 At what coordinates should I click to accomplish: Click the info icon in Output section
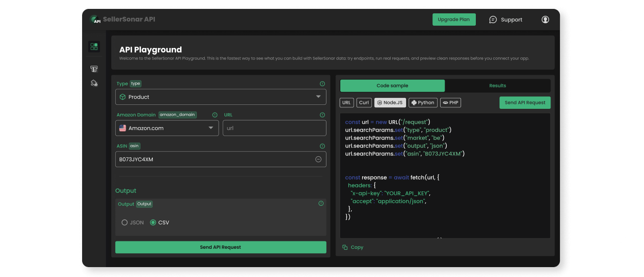(x=321, y=204)
